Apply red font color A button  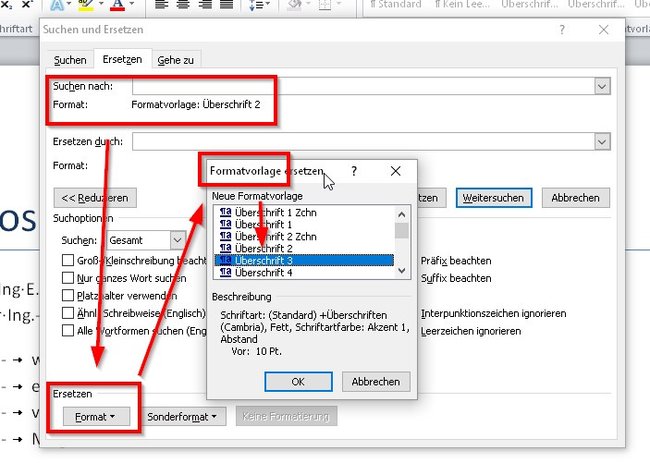[x=118, y=5]
